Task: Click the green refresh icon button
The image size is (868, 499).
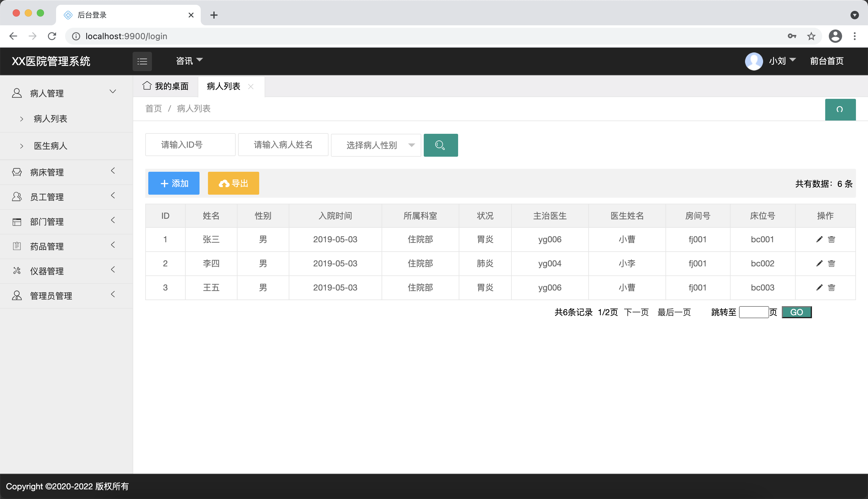Action: [x=840, y=109]
